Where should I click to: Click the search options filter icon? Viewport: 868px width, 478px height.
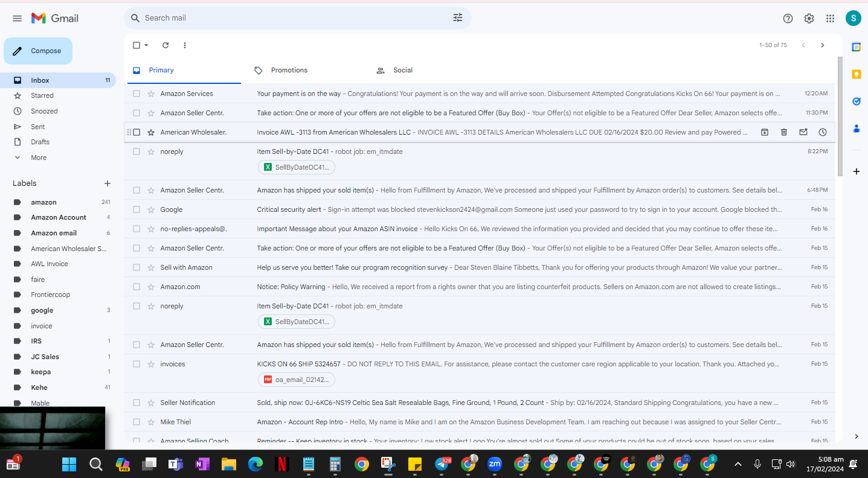pyautogui.click(x=458, y=18)
